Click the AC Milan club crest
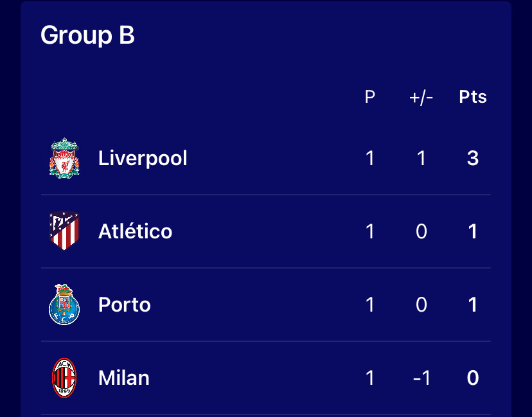532x417 pixels. [64, 378]
